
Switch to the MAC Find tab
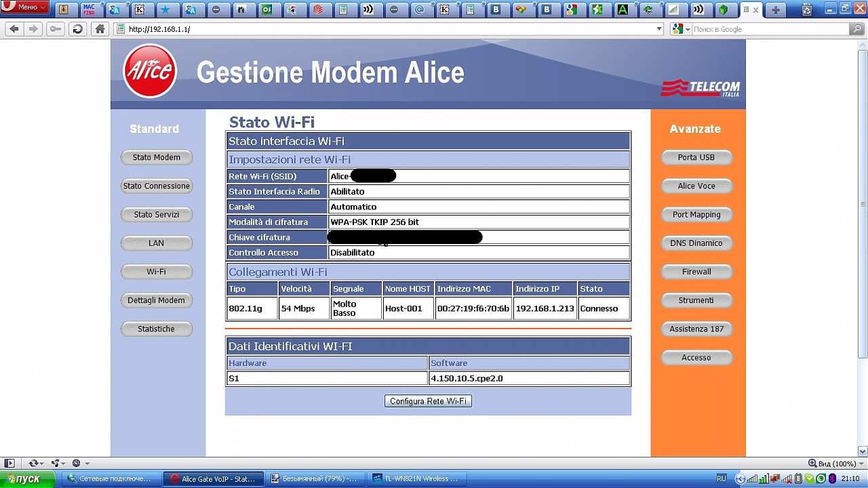89,10
